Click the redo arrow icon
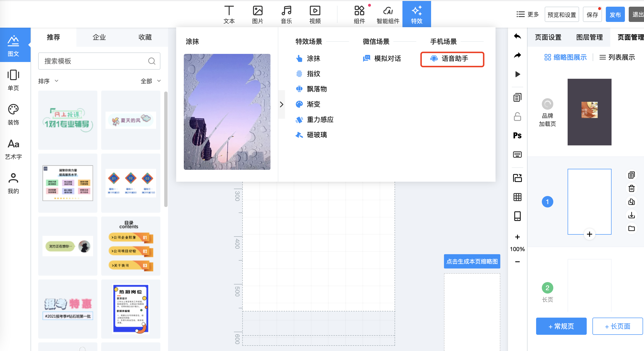644x351 pixels. (x=517, y=55)
